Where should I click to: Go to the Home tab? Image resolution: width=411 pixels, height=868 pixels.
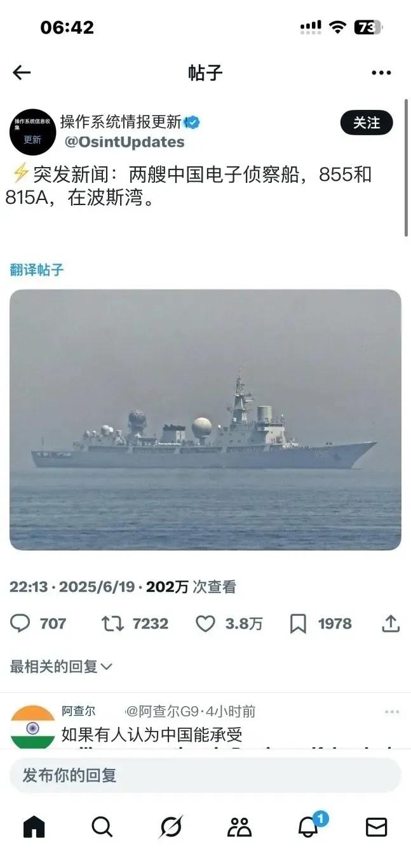pos(34,827)
